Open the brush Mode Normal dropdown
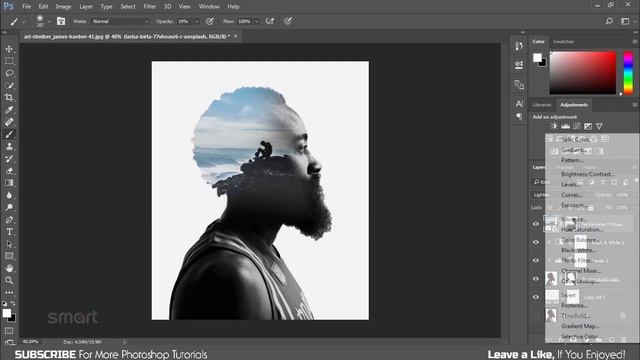This screenshot has width=640, height=360. 120,21
